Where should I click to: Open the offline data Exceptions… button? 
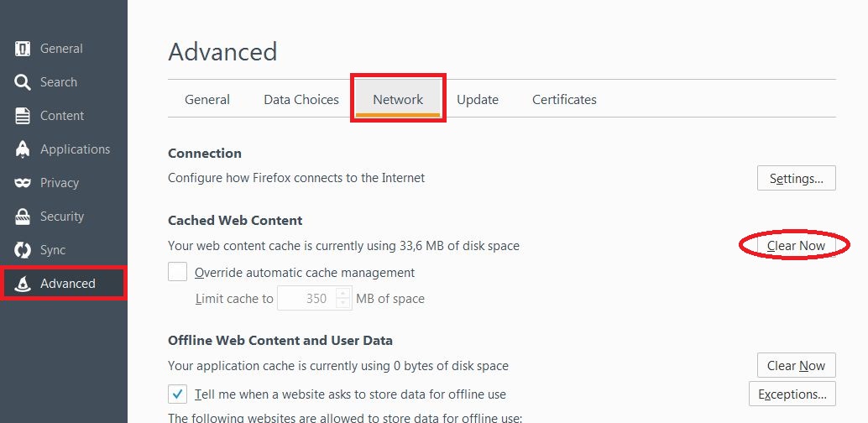click(x=792, y=394)
